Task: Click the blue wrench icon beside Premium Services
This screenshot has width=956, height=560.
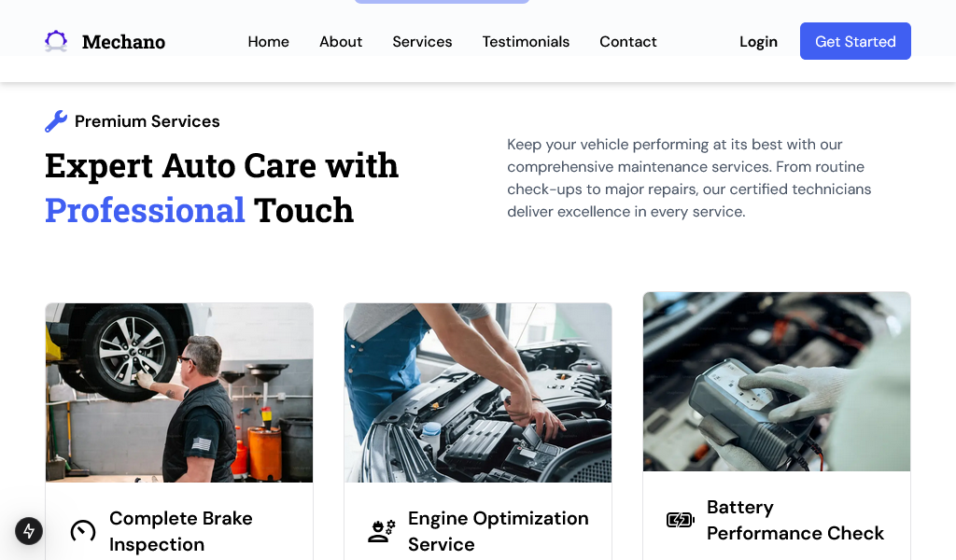Action: [x=56, y=121]
